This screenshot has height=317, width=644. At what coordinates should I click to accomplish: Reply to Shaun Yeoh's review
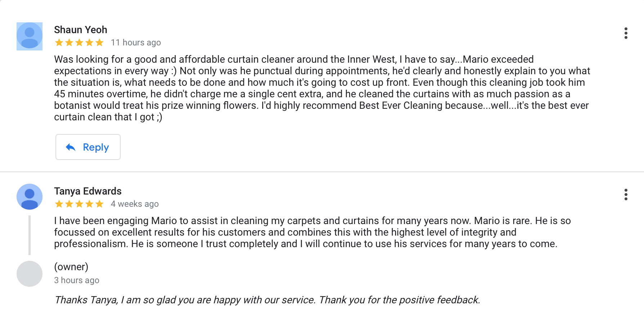(88, 147)
